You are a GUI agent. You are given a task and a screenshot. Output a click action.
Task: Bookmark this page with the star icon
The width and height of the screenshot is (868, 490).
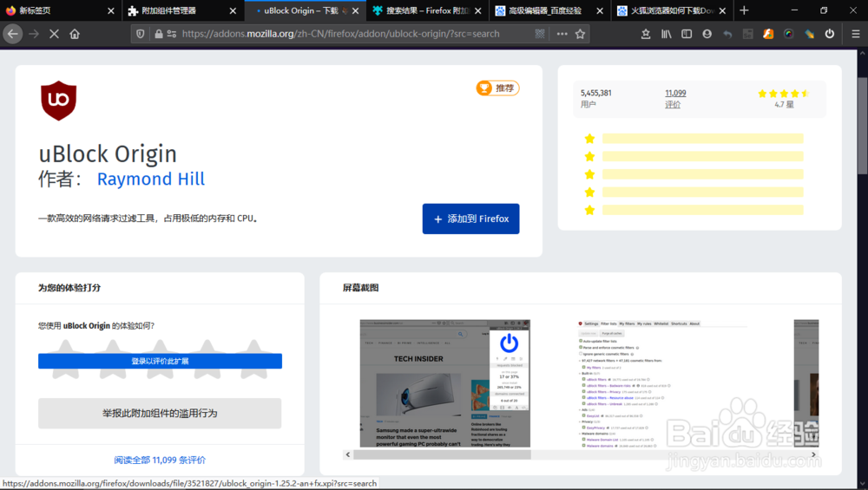580,34
